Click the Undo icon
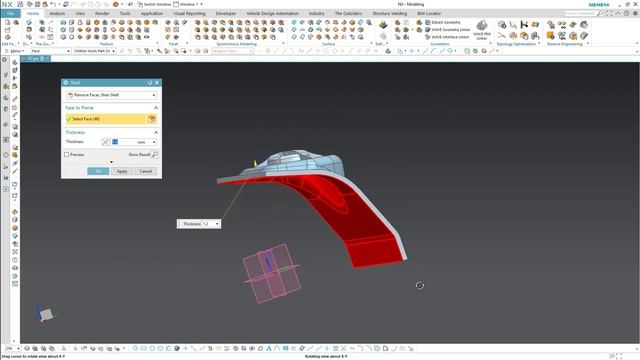The image size is (640, 360). point(53,4)
